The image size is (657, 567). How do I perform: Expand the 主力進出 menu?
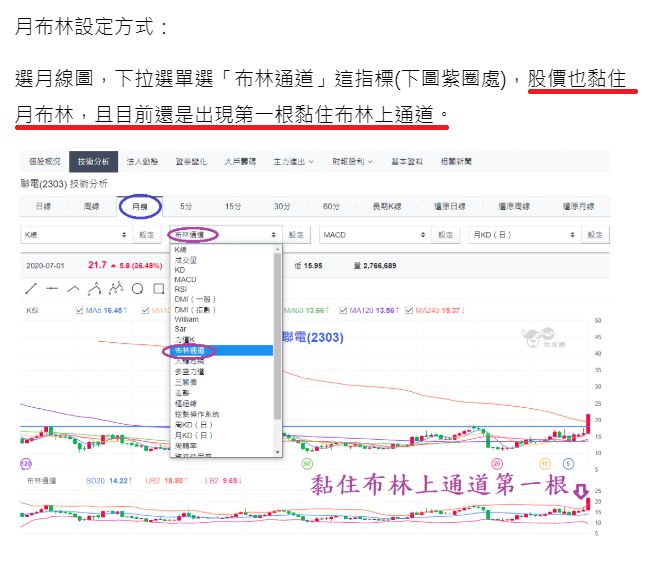tap(293, 161)
